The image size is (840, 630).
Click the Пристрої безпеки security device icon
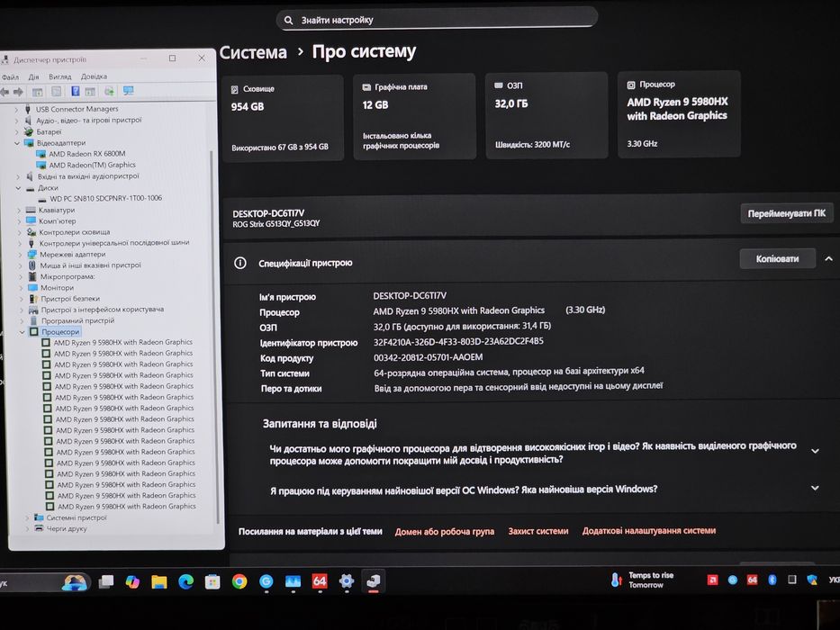(33, 299)
